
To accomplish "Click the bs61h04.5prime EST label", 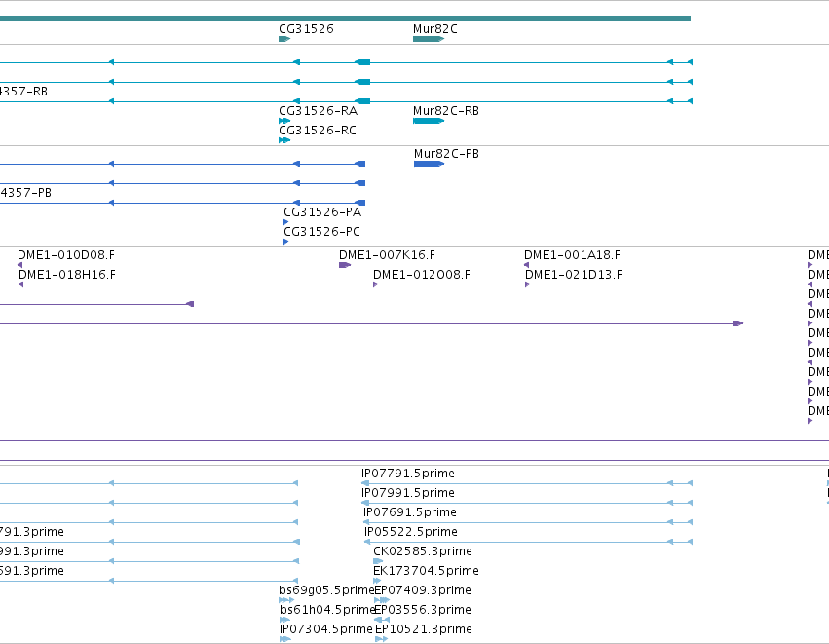I will coord(327,610).
